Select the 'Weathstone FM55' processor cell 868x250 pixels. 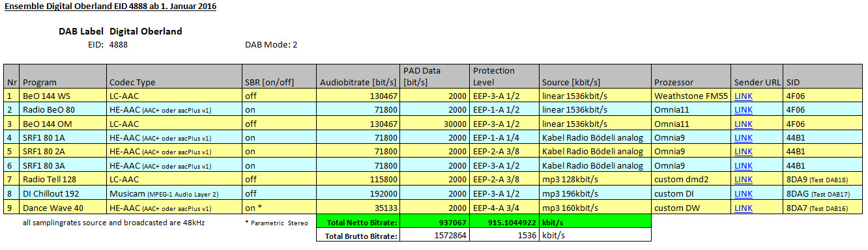tap(691, 96)
